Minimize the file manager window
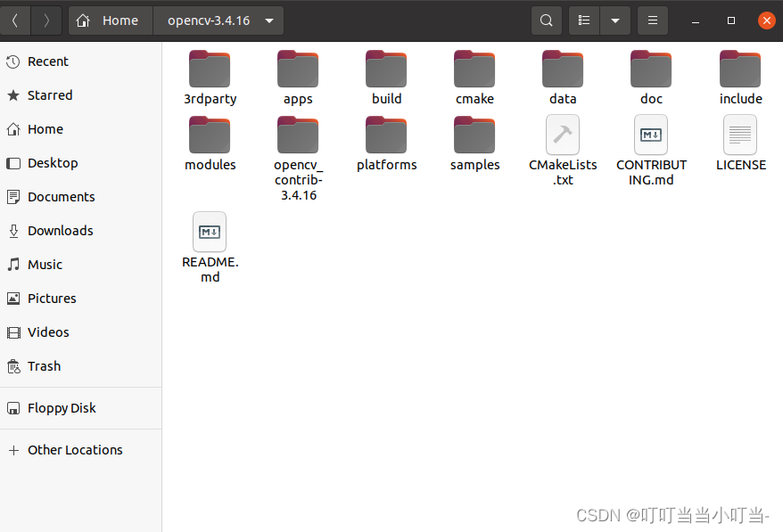Viewport: 783px width, 532px height. click(695, 20)
